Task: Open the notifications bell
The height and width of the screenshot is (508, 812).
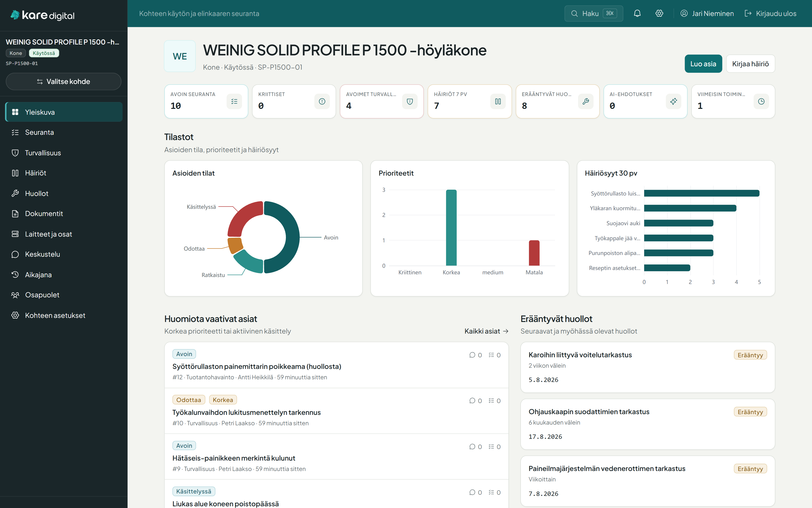Action: (637, 14)
